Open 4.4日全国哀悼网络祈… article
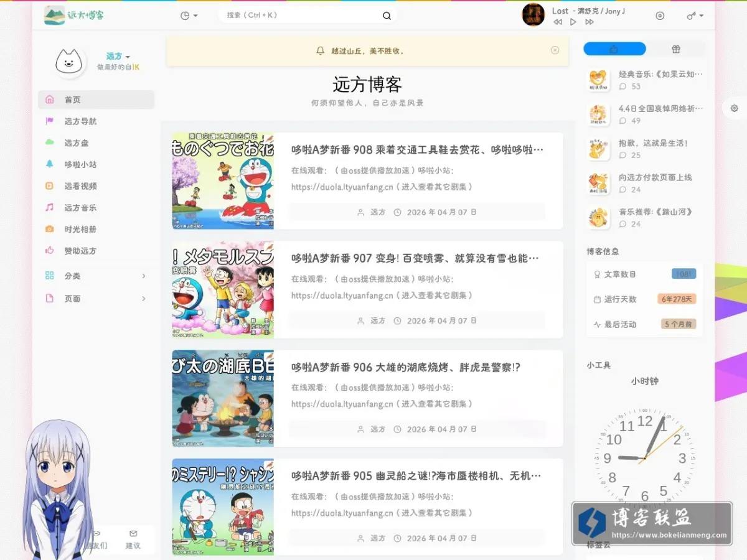The image size is (747, 560). click(x=660, y=108)
